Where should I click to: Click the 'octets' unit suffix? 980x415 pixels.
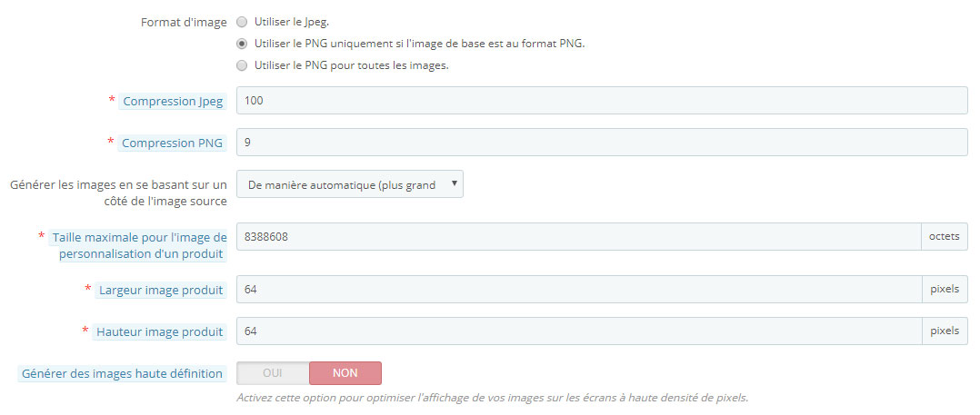[x=945, y=236]
